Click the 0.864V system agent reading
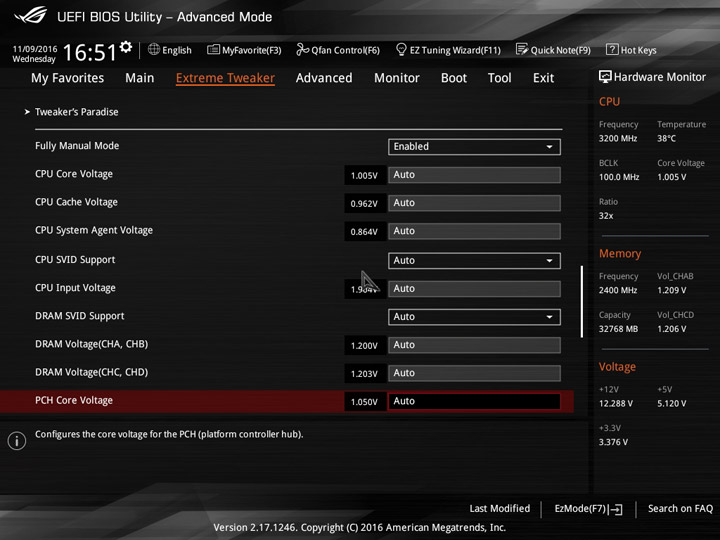Image resolution: width=720 pixels, height=540 pixels. tap(365, 231)
